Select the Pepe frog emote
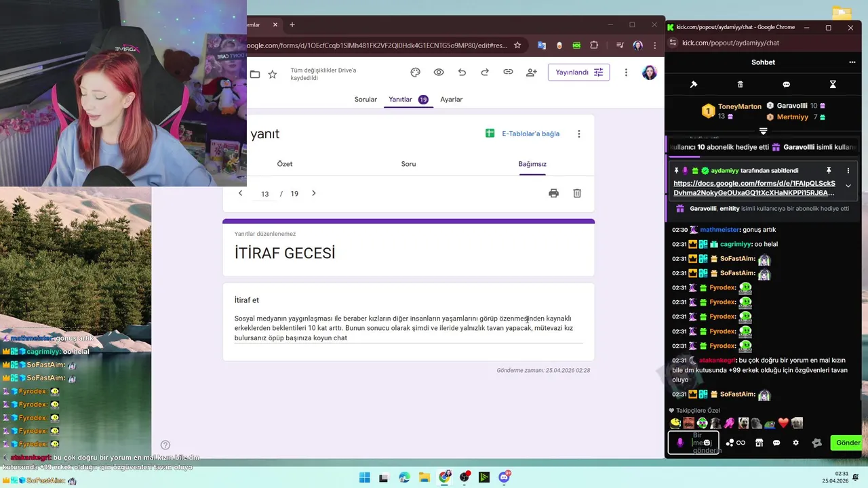 (770, 424)
